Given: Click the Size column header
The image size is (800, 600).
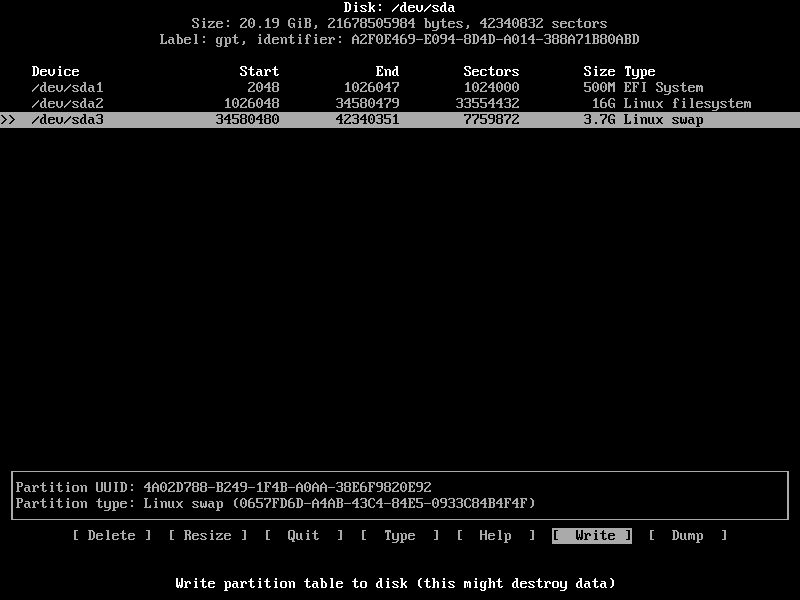Looking at the screenshot, I should 597,71.
